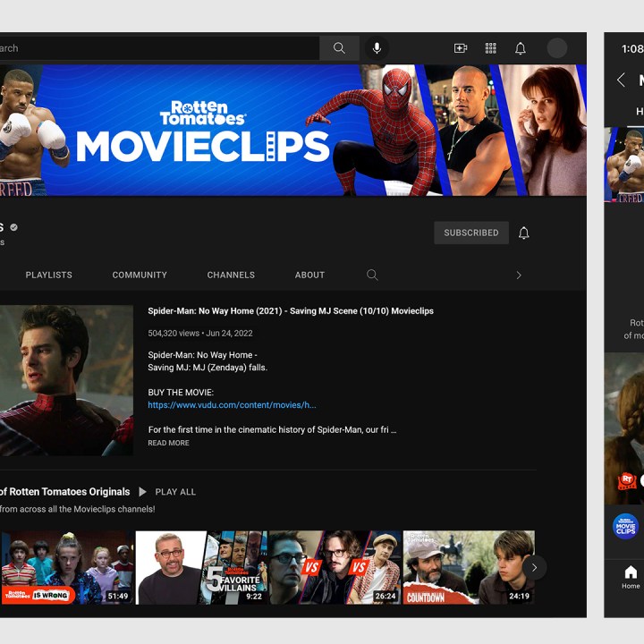
Task: Click in the YouTube search field
Action: click(159, 48)
